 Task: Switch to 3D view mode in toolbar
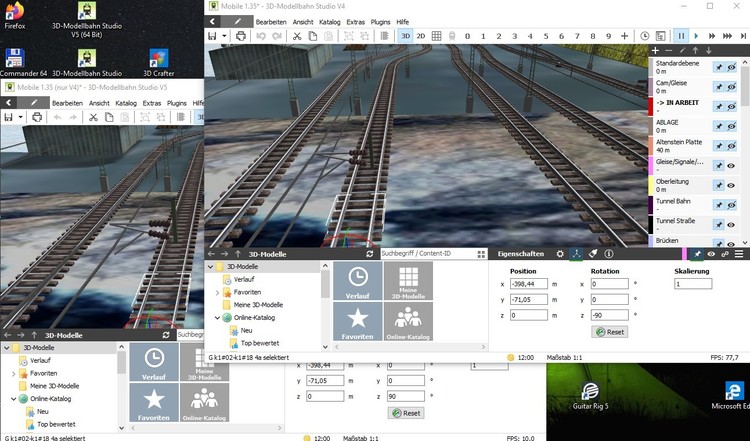point(406,36)
